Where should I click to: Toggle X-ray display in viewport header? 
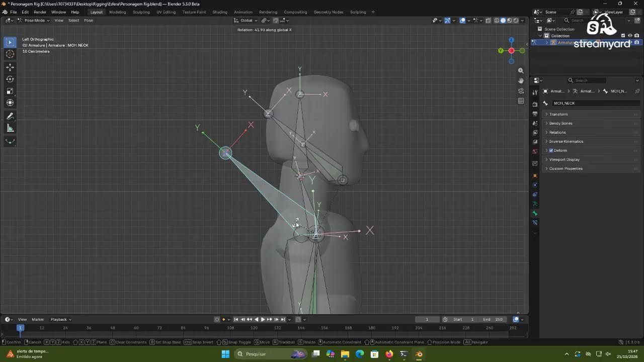pos(488,21)
